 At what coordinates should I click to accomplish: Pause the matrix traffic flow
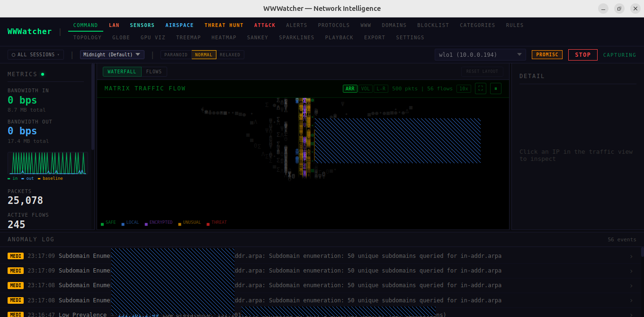(x=496, y=88)
